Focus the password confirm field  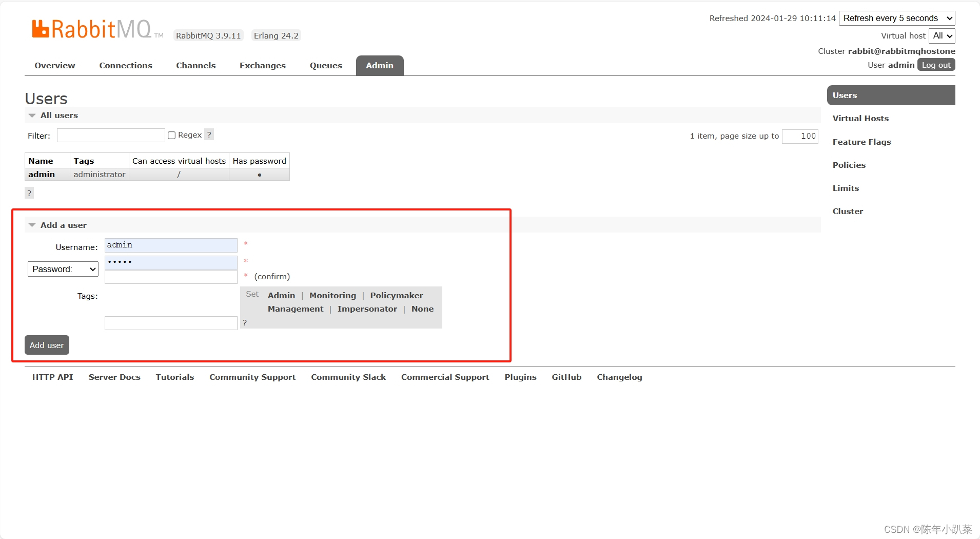(x=171, y=277)
